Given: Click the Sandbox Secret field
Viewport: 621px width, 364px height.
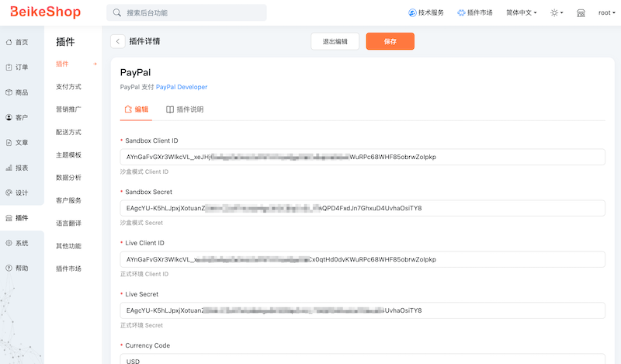Looking at the screenshot, I should coord(363,208).
